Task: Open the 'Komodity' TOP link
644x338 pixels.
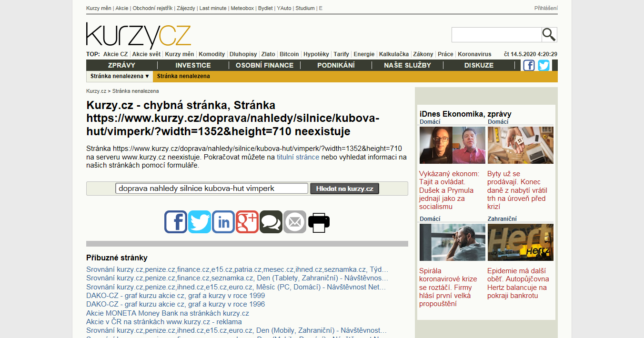Action: (211, 54)
